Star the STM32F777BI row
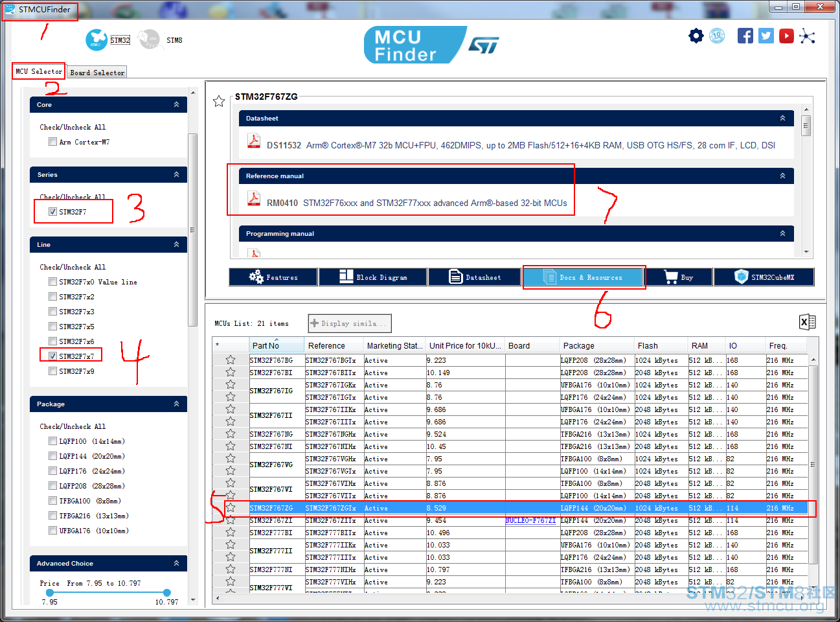 pyautogui.click(x=231, y=533)
